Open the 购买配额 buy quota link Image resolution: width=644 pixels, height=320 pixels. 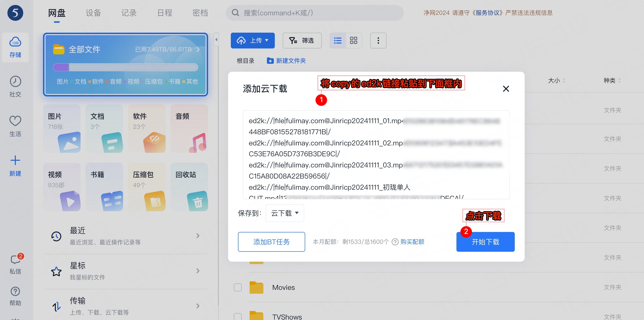tap(412, 242)
